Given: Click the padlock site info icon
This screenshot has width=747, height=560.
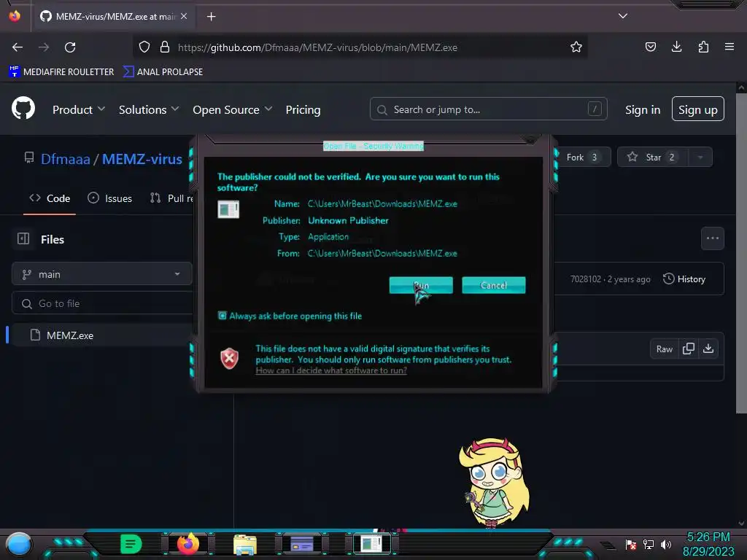Looking at the screenshot, I should pos(165,47).
